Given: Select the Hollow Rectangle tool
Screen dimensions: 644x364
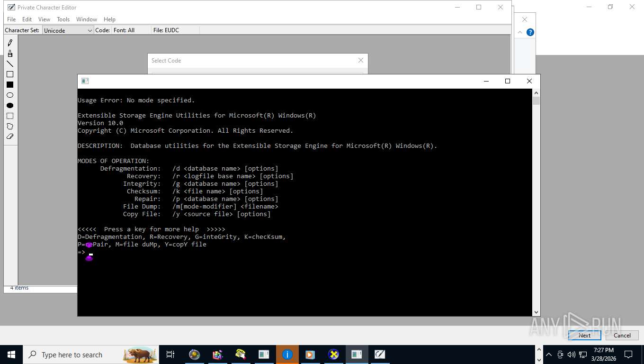Looking at the screenshot, I should pos(10,74).
